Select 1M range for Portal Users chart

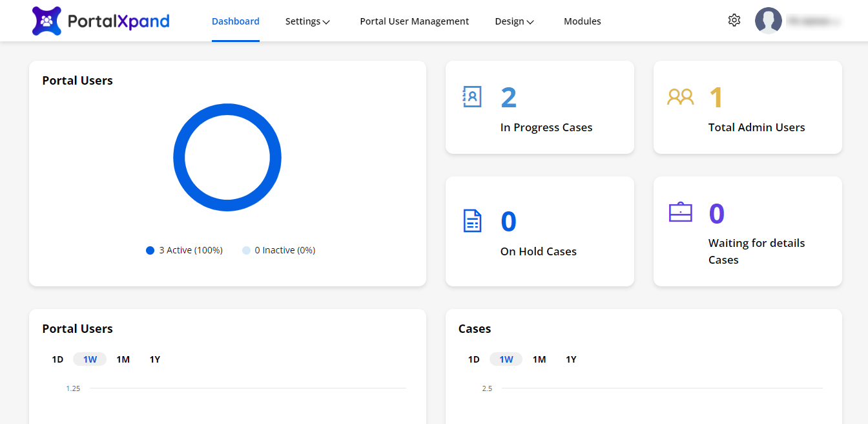click(123, 359)
